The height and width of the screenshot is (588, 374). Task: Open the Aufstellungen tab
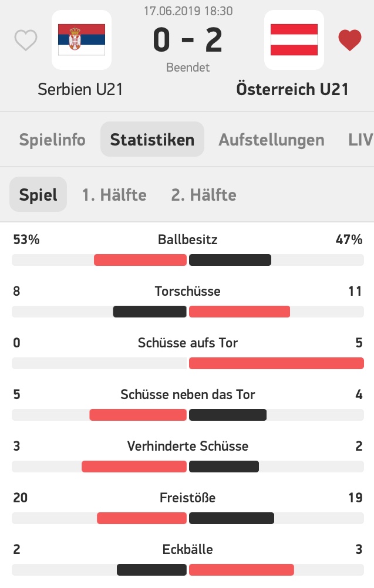click(x=272, y=140)
